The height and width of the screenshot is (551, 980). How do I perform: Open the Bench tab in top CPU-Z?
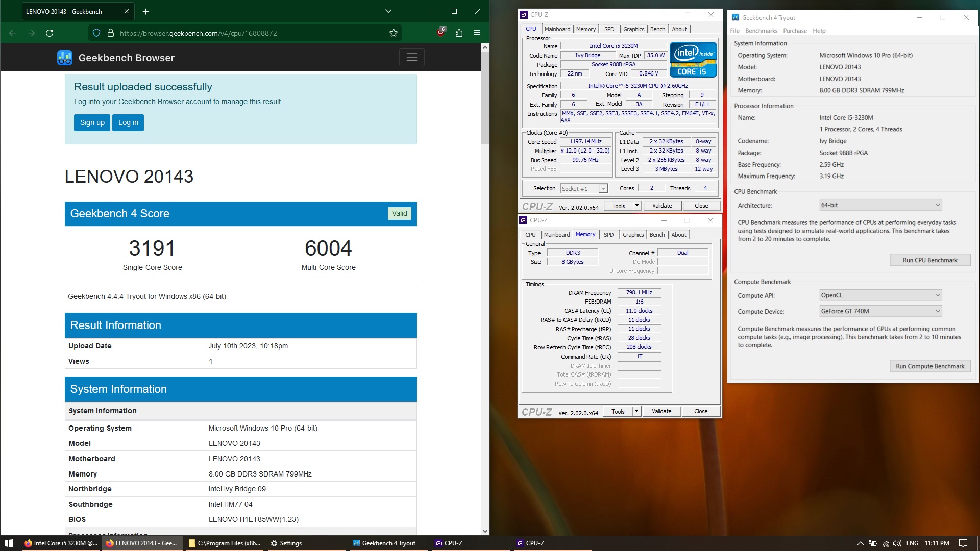pos(658,29)
